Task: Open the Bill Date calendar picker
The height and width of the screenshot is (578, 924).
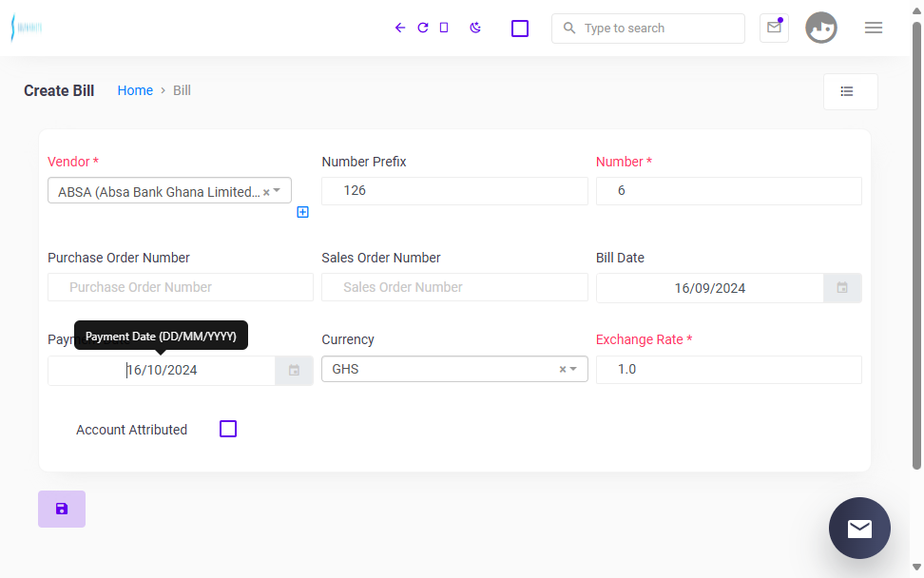Action: pos(842,287)
